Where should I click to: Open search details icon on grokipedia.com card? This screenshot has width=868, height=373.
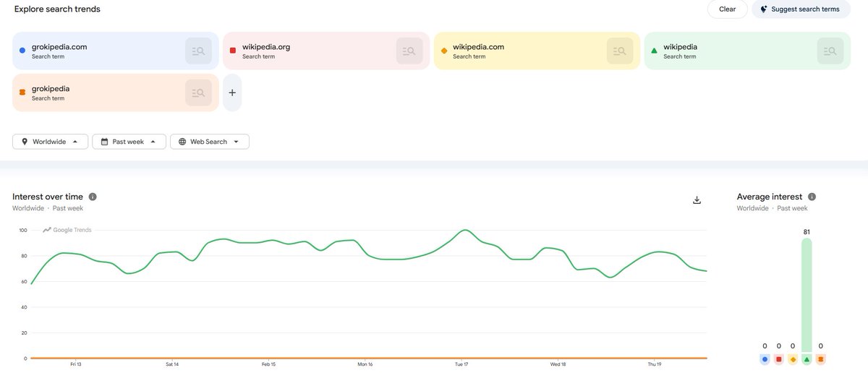point(198,51)
